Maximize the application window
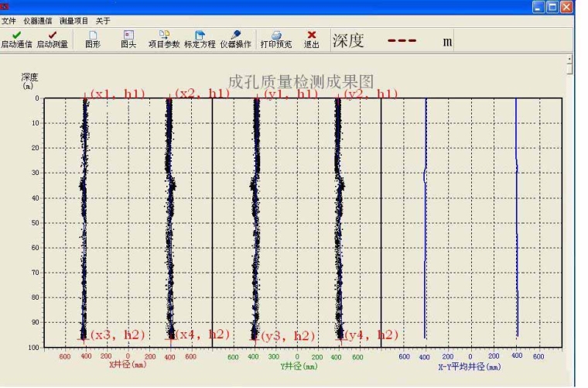The width and height of the screenshot is (588, 388). tap(553, 7)
